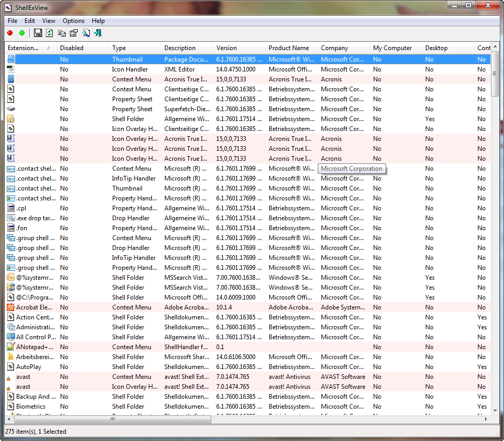Viewport: 504px width, 441px height.
Task: Click the Biometrics extension name
Action: tap(31, 406)
